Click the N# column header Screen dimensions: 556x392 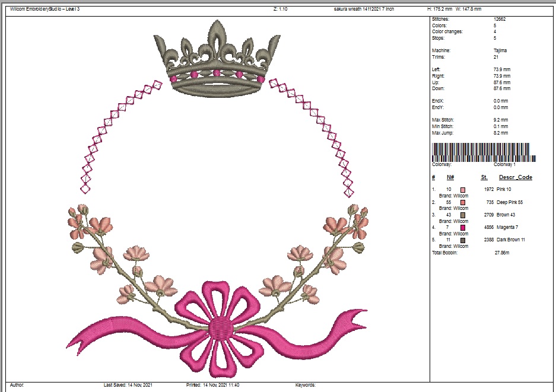pos(450,177)
